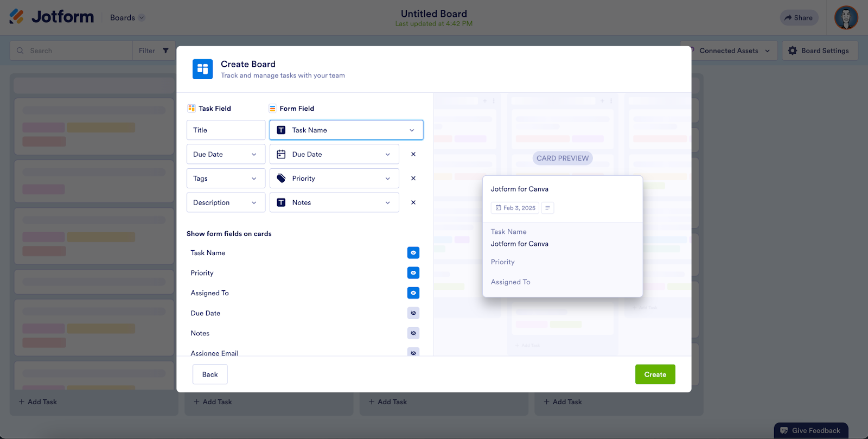868x439 pixels.
Task: Click Add Task in the fourth column
Action: coord(563,402)
